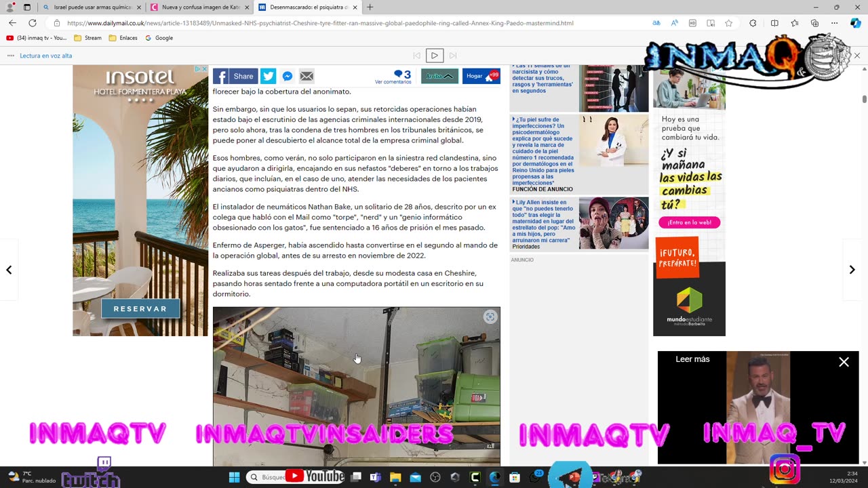Close the read aloud toolbar
868x488 pixels.
(x=856, y=56)
